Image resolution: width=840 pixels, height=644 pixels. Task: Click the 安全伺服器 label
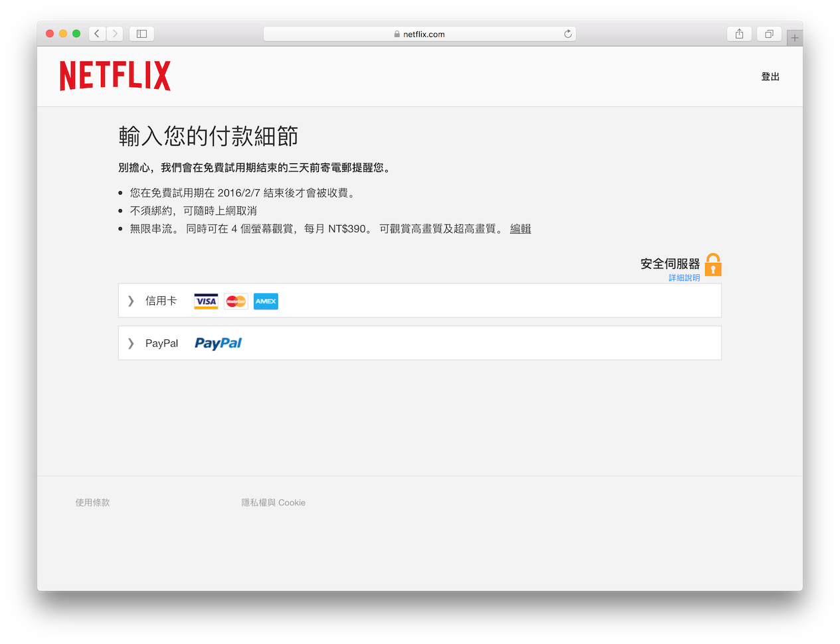pos(670,264)
